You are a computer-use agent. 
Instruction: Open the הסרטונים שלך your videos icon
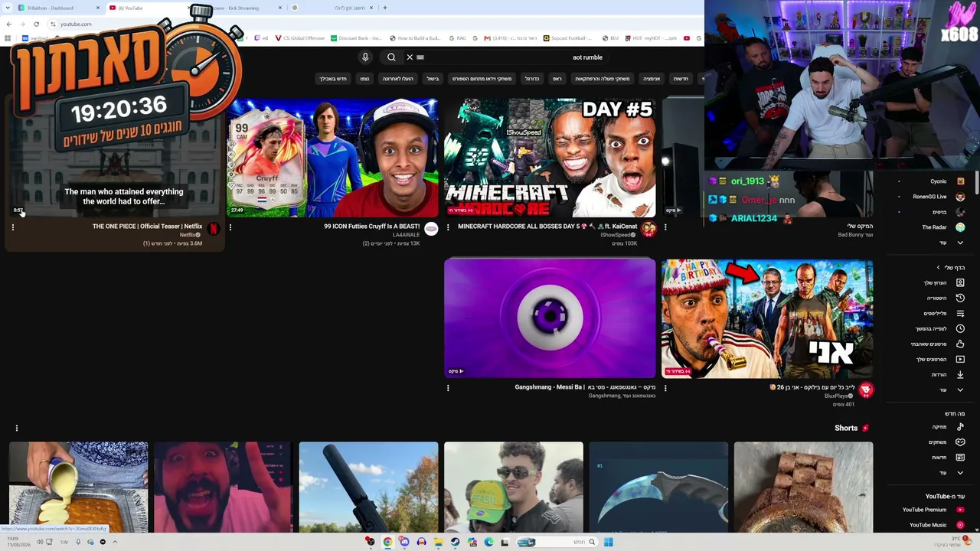point(960,360)
